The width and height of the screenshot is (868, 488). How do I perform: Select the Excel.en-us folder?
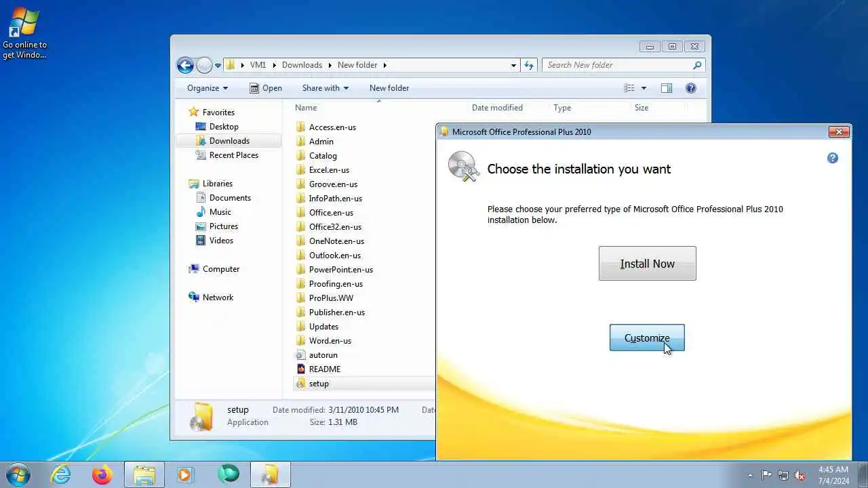329,170
